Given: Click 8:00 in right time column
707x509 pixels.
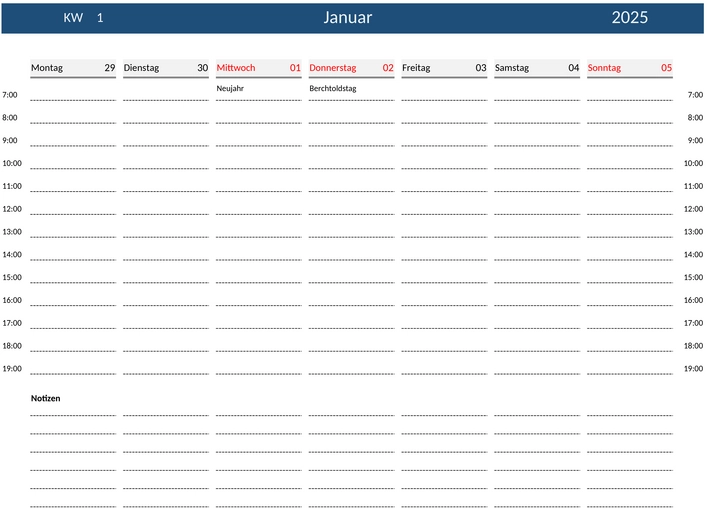Looking at the screenshot, I should tap(695, 118).
